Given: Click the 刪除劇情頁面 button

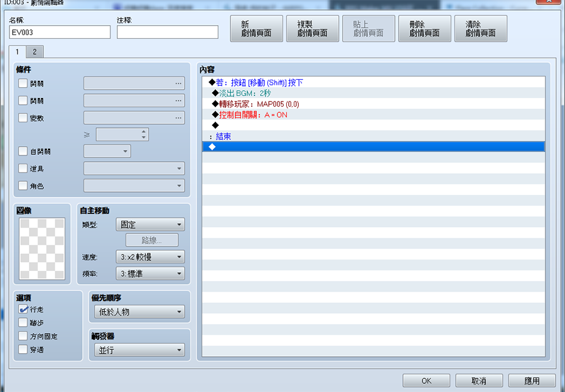Looking at the screenshot, I should pos(424,29).
